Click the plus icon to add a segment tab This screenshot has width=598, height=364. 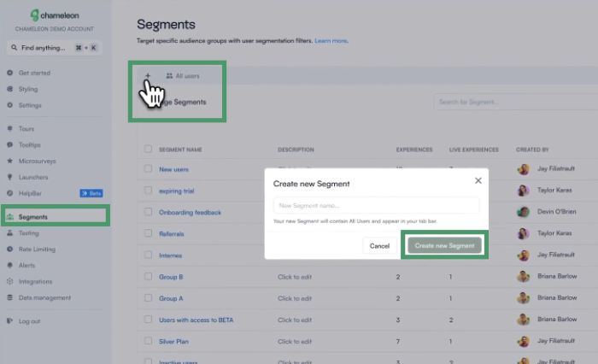pos(147,76)
